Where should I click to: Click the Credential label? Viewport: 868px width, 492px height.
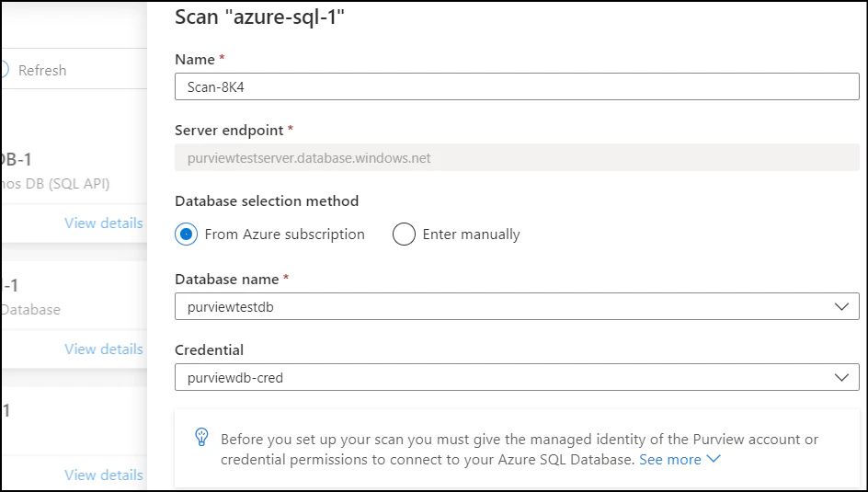[210, 349]
